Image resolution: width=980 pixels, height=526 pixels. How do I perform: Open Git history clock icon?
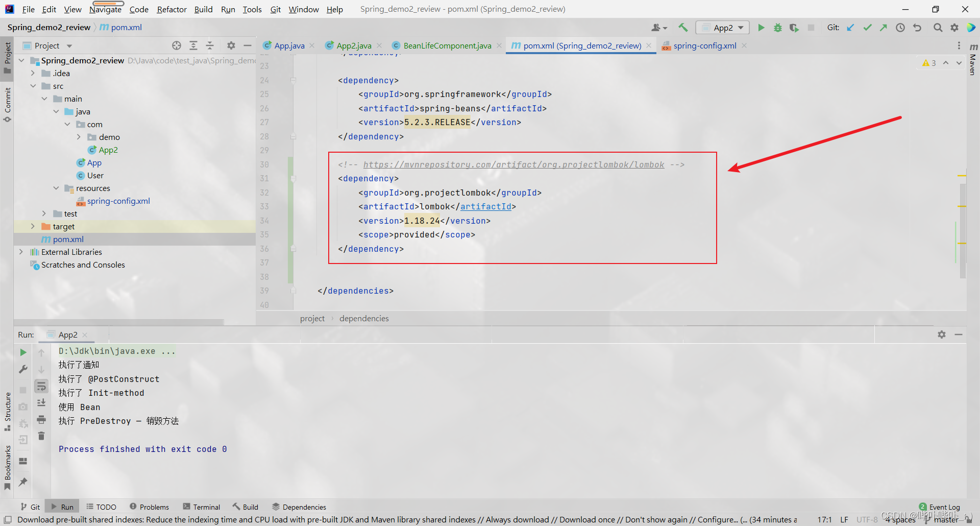(900, 28)
